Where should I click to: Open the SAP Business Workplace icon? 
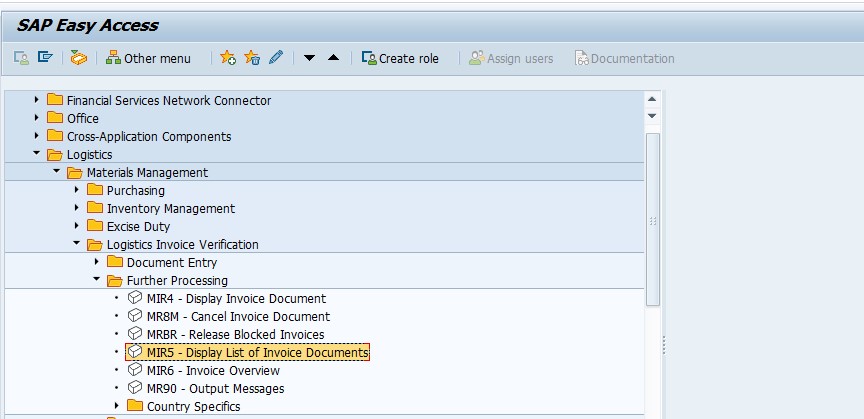(x=79, y=57)
